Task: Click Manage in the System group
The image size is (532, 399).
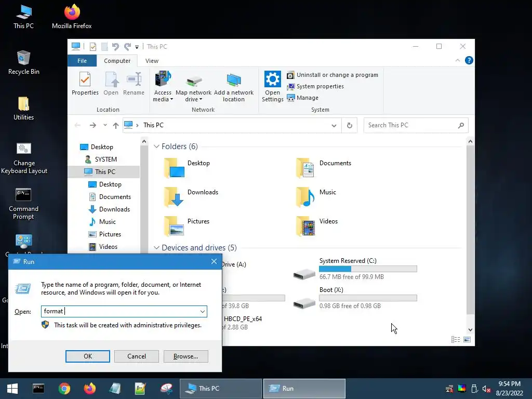Action: (303, 98)
